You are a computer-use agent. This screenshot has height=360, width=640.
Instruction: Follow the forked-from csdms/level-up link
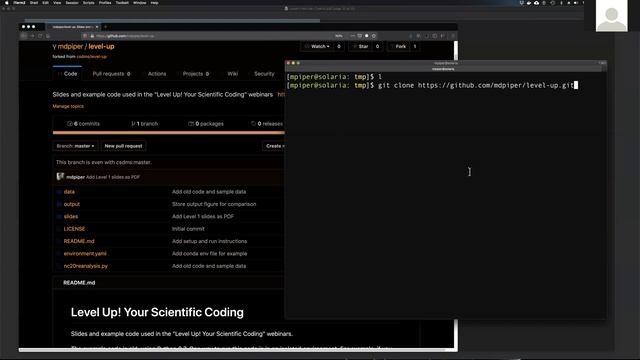pos(91,57)
